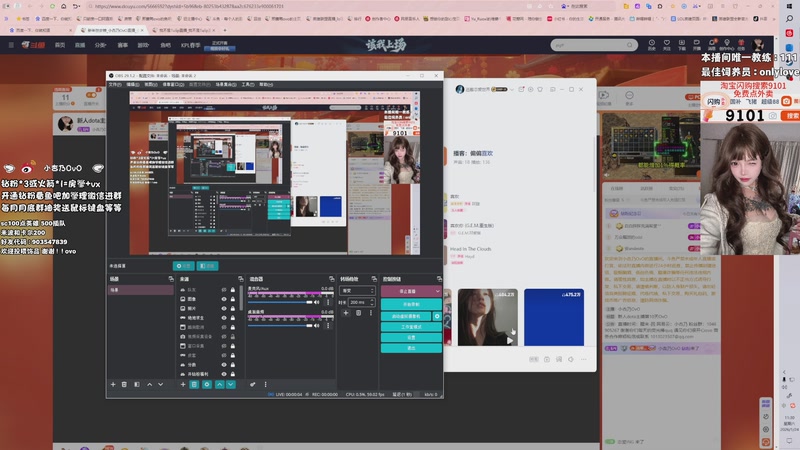The height and width of the screenshot is (450, 800).
Task: Add a new scene transition
Action: click(346, 313)
